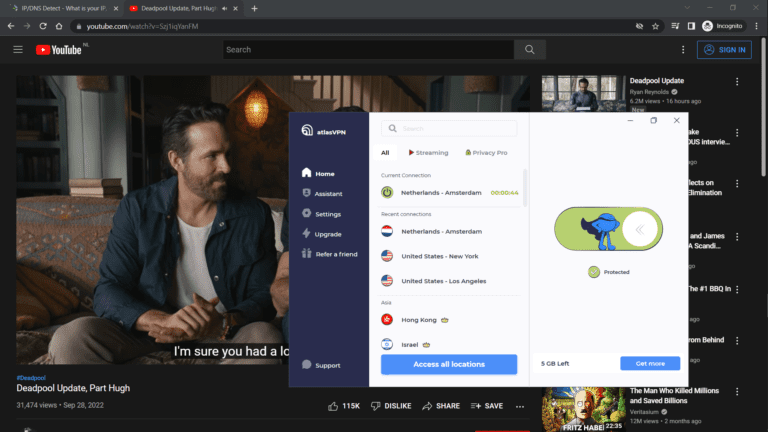This screenshot has width=768, height=432.
Task: Click the Veritasium channel name
Action: click(644, 411)
